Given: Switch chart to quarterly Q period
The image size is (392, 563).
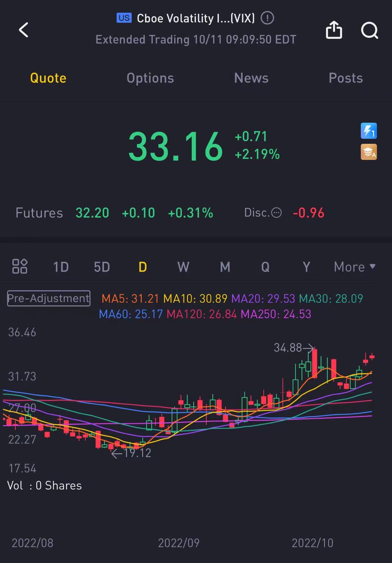Looking at the screenshot, I should [265, 267].
